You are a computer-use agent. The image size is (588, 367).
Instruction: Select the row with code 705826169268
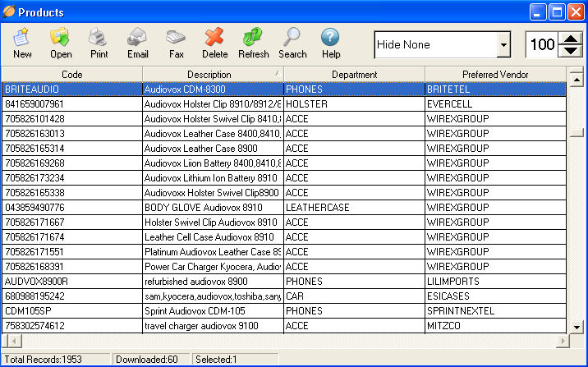284,163
